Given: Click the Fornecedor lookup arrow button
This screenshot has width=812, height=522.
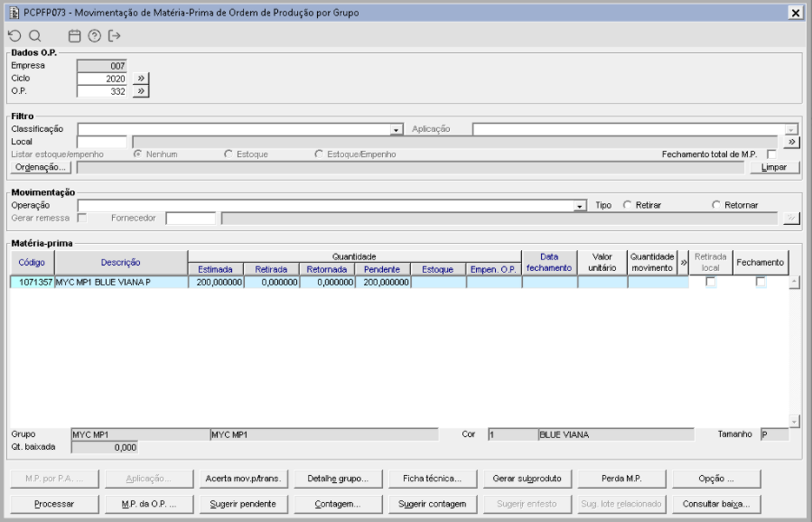Looking at the screenshot, I should 791,218.
